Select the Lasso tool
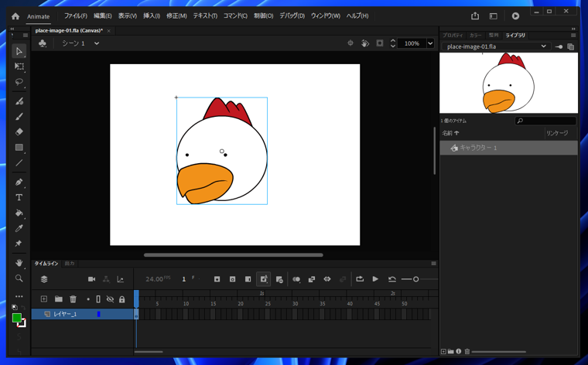588x365 pixels. [19, 82]
